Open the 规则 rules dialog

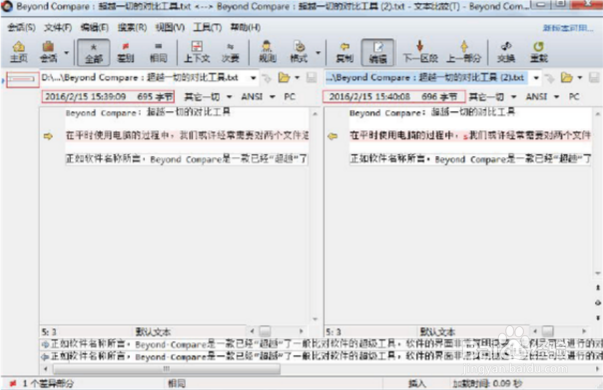pyautogui.click(x=267, y=52)
